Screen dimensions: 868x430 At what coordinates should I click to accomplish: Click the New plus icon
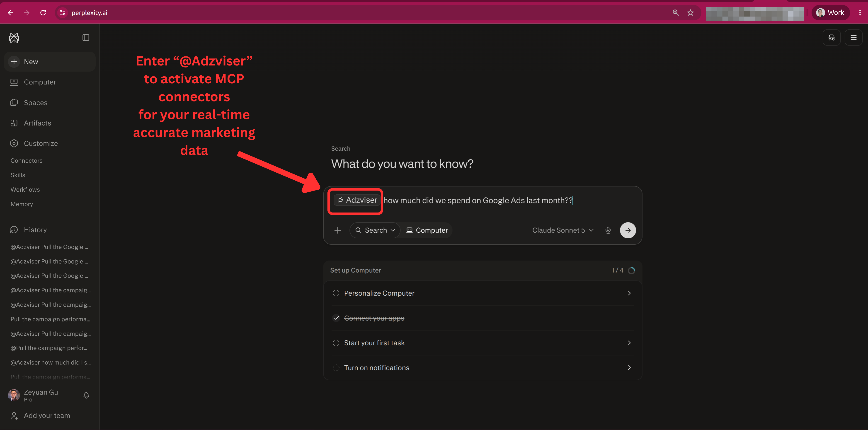point(14,62)
